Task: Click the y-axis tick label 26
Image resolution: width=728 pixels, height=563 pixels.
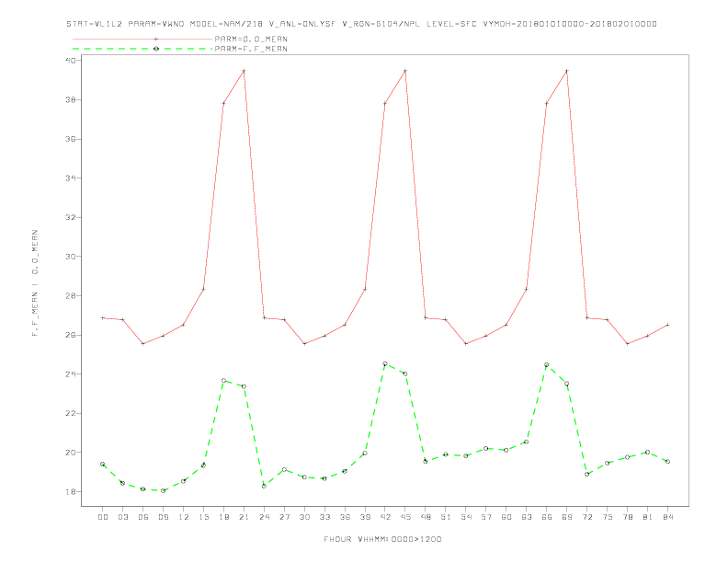Action: click(x=72, y=335)
